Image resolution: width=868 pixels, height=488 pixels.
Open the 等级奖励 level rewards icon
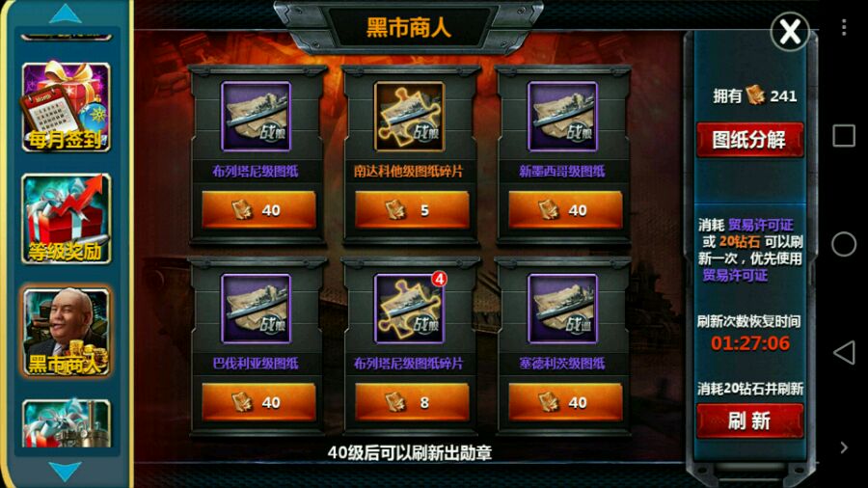click(67, 219)
